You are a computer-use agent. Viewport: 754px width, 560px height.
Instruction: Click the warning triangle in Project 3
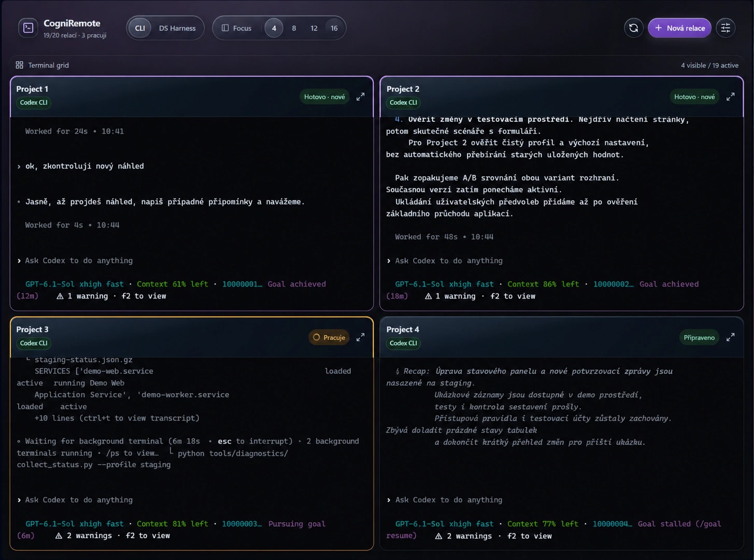point(59,536)
